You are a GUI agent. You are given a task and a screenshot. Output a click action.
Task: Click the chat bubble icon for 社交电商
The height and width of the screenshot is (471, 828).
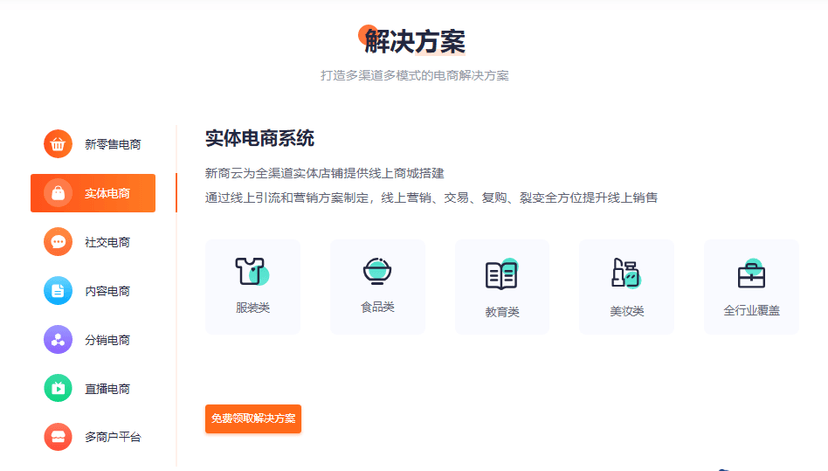58,242
